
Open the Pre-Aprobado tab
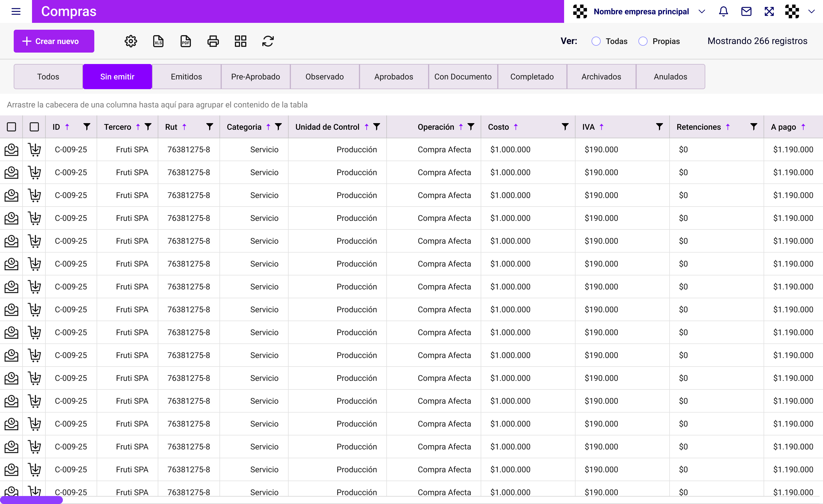click(x=255, y=77)
